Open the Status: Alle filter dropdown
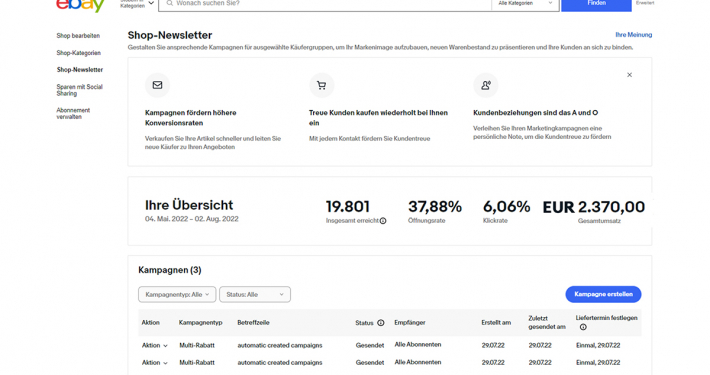710x375 pixels. [255, 294]
